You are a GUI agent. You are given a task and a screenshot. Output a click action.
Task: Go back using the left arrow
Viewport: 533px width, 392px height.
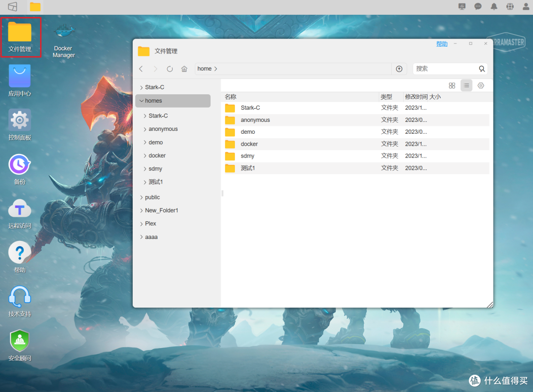click(141, 69)
